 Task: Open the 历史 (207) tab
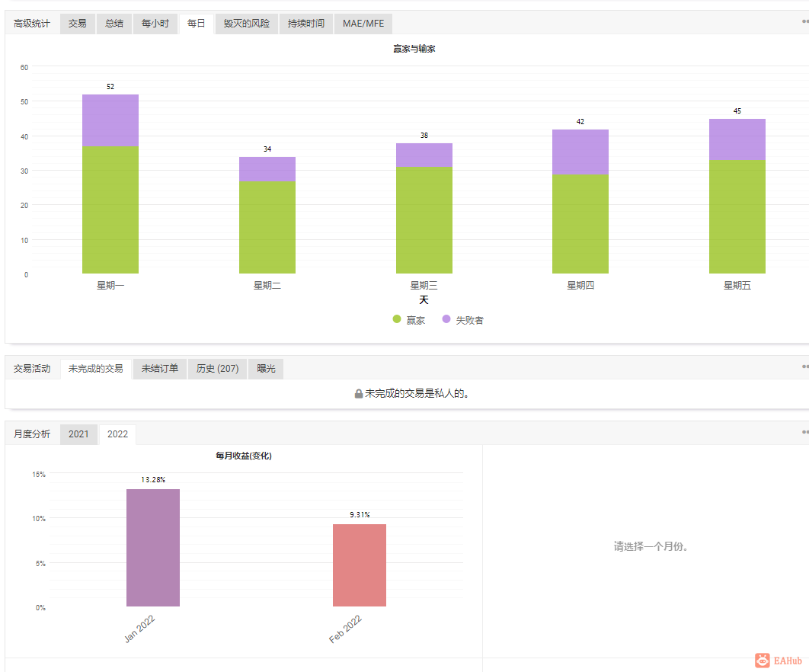click(217, 369)
